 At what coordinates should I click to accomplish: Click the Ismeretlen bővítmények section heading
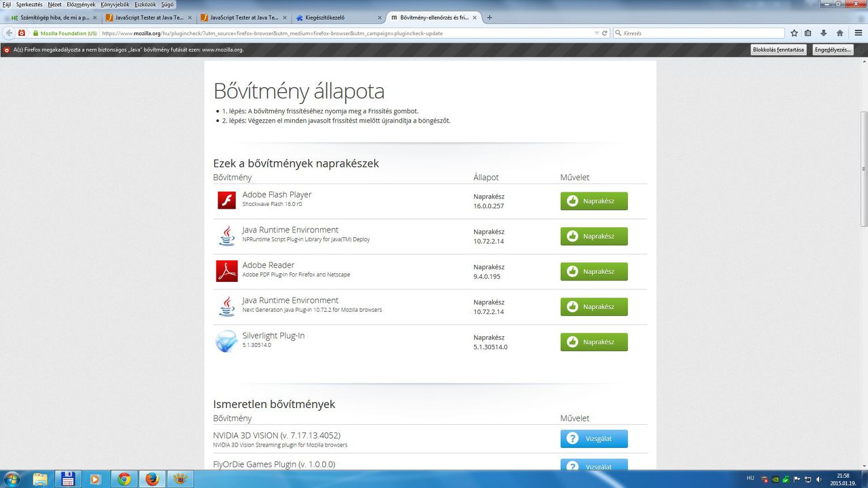pos(274,404)
